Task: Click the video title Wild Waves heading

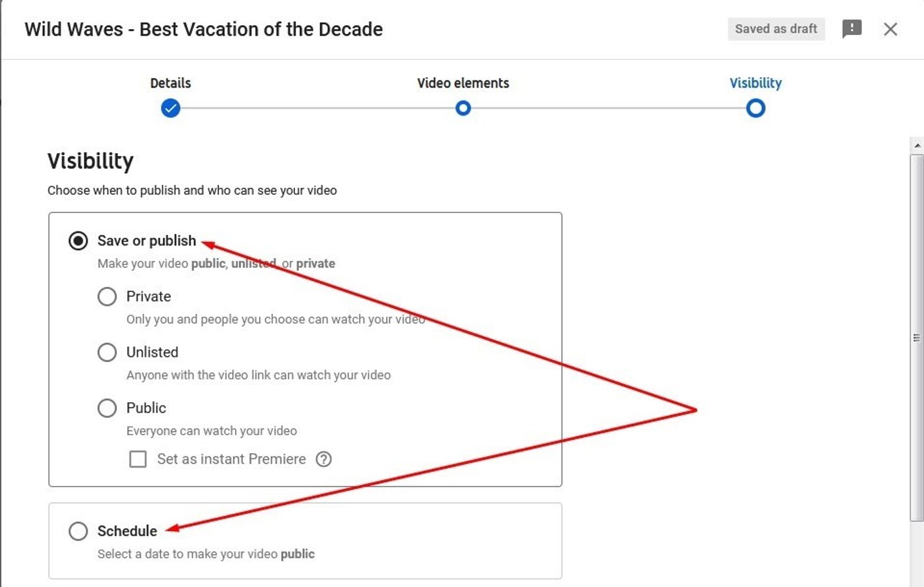Action: pos(203,29)
